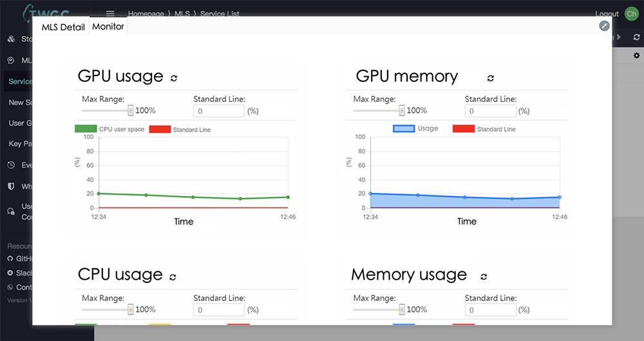
Task: Refresh the Memory usage chart
Action: click(484, 277)
